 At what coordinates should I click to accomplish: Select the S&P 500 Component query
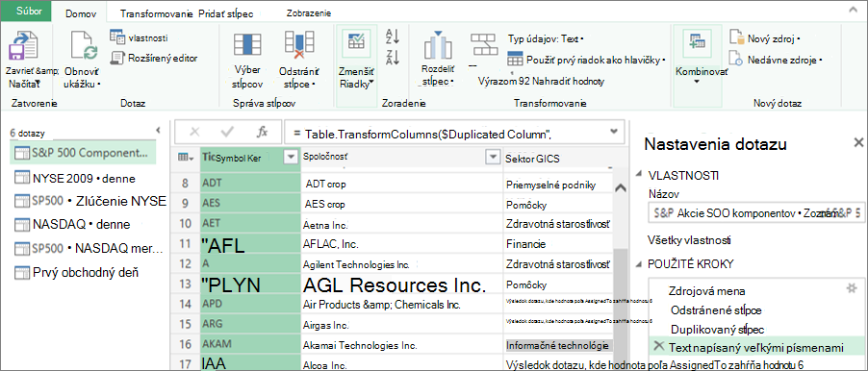click(83, 153)
